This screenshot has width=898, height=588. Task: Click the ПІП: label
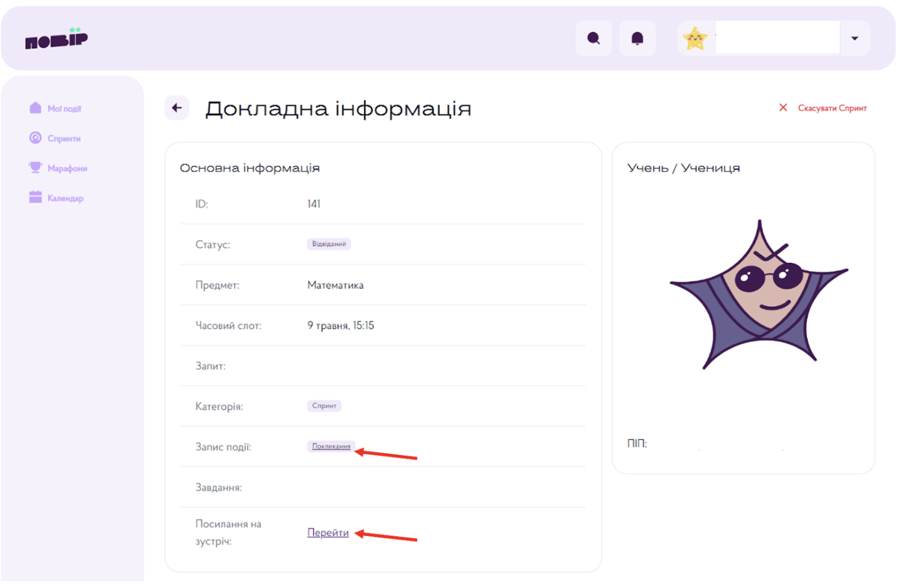pos(637,443)
